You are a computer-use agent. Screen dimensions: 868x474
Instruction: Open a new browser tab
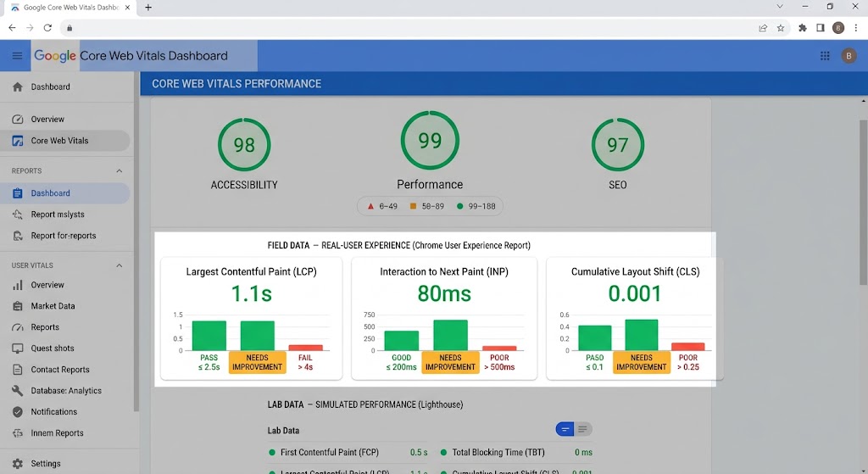click(x=148, y=7)
